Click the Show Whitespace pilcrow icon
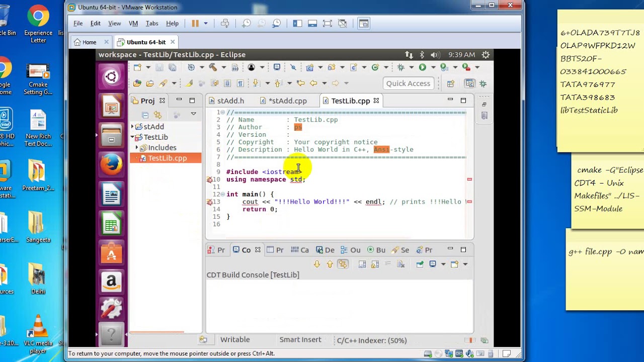 point(240,83)
